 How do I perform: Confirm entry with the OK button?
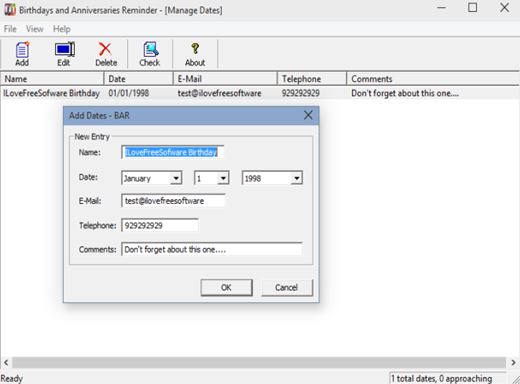pyautogui.click(x=226, y=287)
